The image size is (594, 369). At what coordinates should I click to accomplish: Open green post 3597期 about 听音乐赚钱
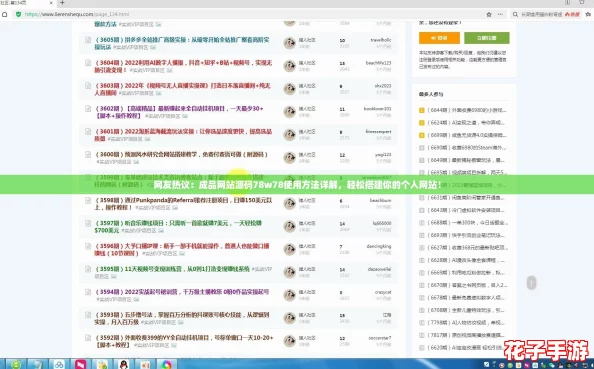pyautogui.click(x=178, y=227)
